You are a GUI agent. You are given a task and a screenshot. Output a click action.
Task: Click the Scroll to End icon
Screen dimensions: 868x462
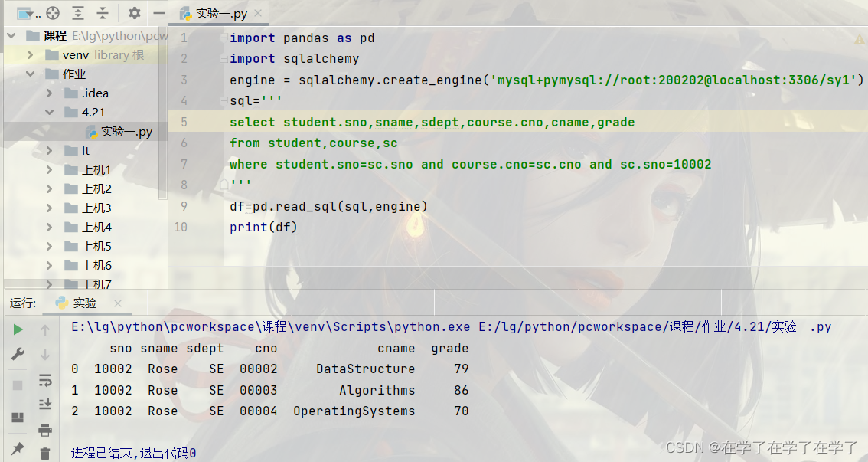click(x=45, y=405)
